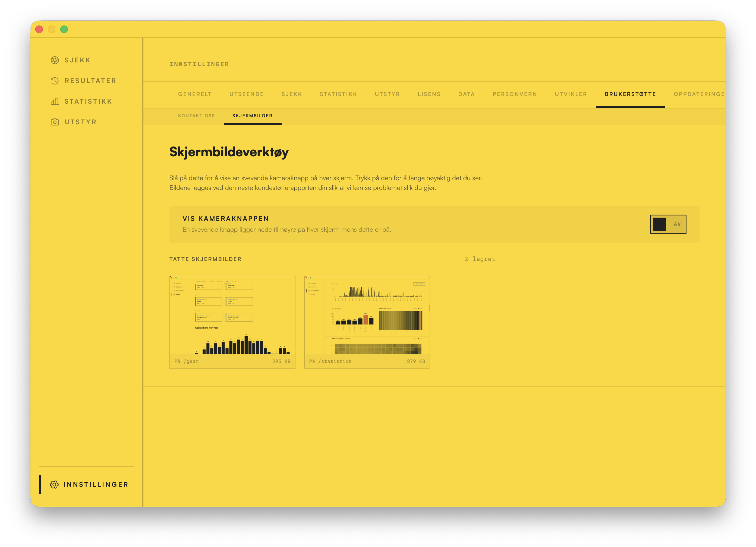Screen dimensions: 756x547
Task: Go to the Personvern tab
Action: click(x=515, y=94)
